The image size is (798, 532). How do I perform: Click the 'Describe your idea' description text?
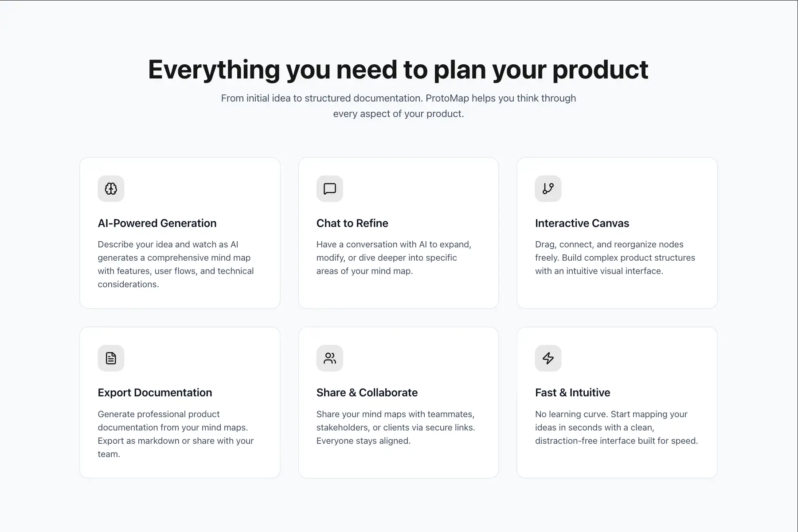click(x=176, y=264)
